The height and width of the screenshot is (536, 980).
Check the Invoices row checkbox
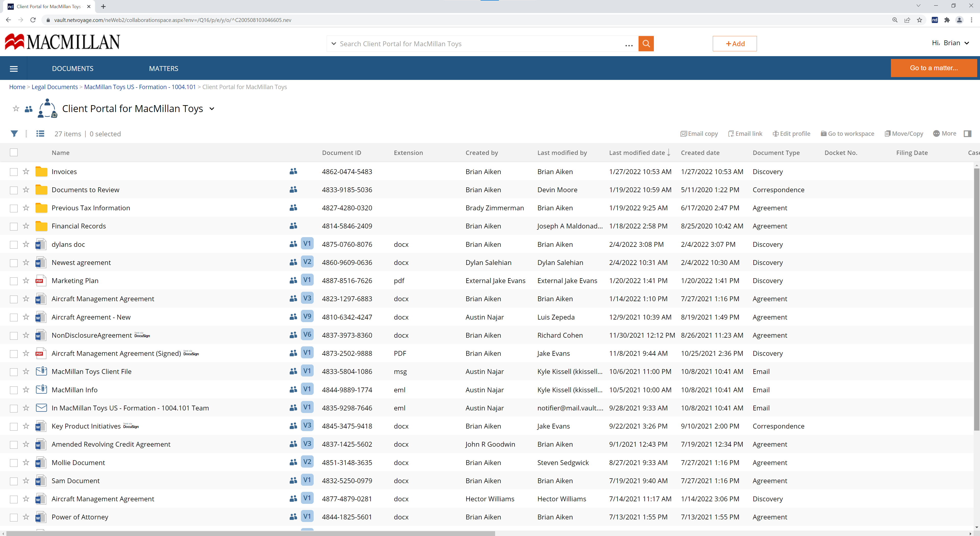click(14, 172)
